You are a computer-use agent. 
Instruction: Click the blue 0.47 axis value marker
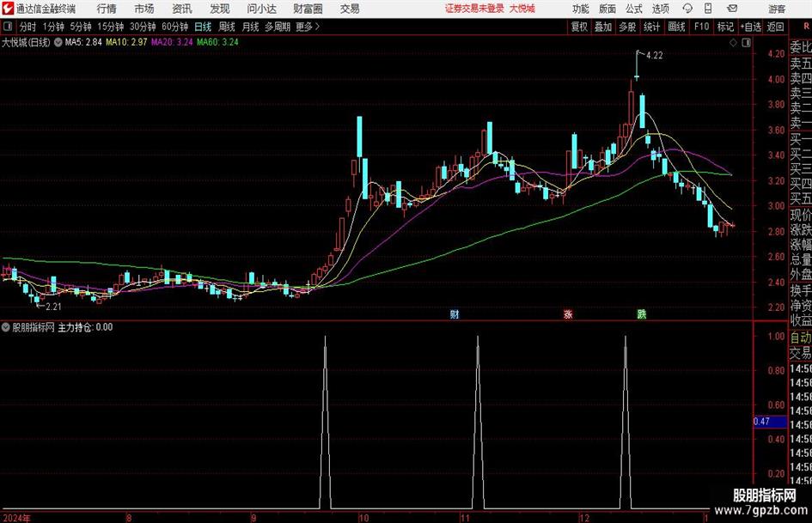(770, 422)
